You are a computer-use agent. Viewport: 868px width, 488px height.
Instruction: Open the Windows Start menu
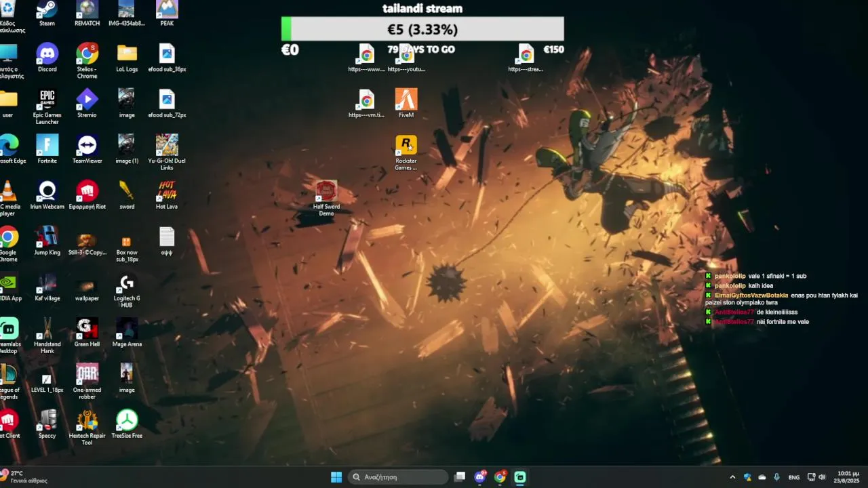[336, 477]
